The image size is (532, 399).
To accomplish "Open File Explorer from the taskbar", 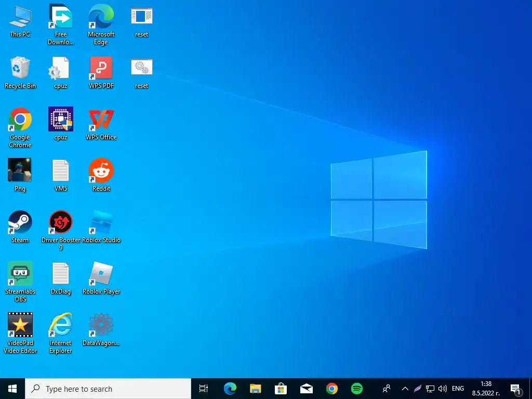I will [256, 389].
